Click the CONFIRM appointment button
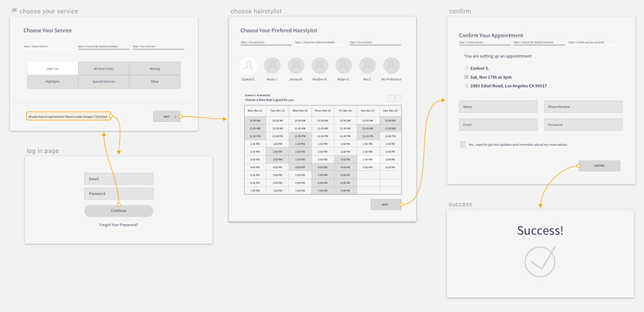 pos(599,166)
